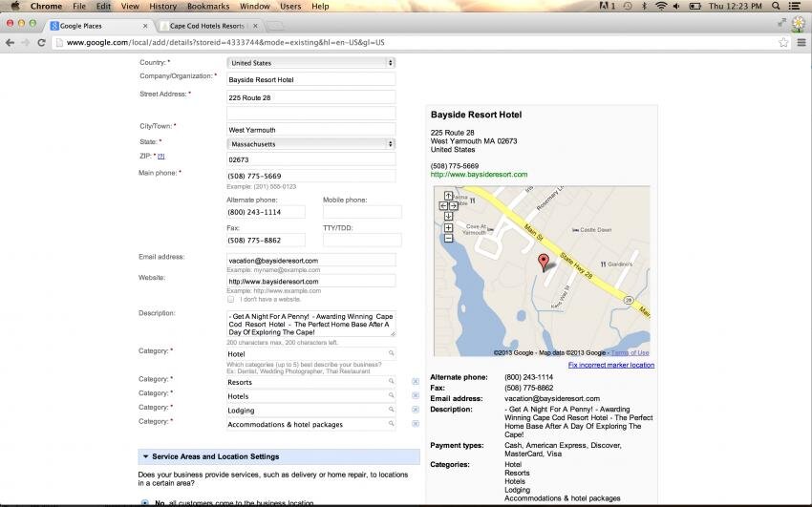The image size is (812, 507).
Task: Click the browser address bar
Action: [x=415, y=42]
